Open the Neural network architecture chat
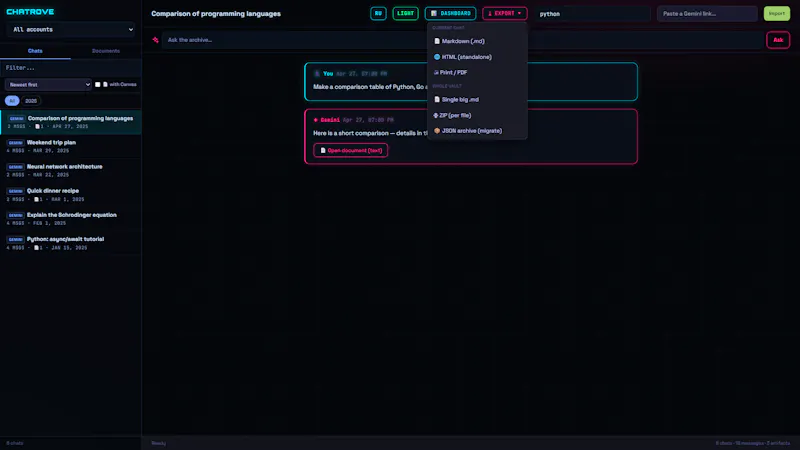 (x=71, y=170)
